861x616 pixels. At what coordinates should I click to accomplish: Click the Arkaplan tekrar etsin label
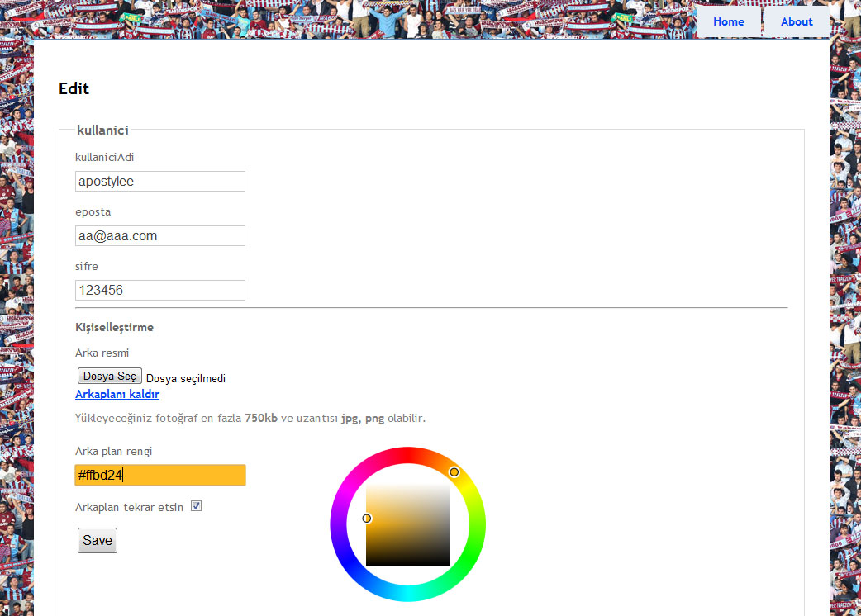[x=129, y=507]
